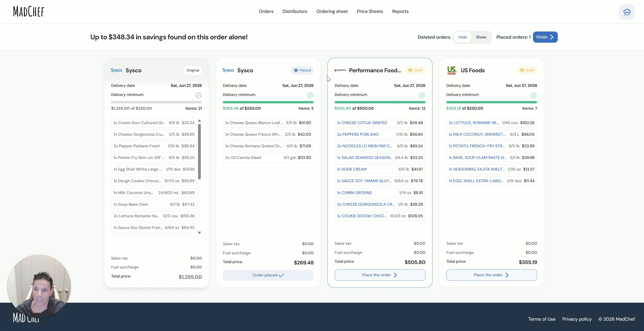Select Egg Shell White Large row

154,169
